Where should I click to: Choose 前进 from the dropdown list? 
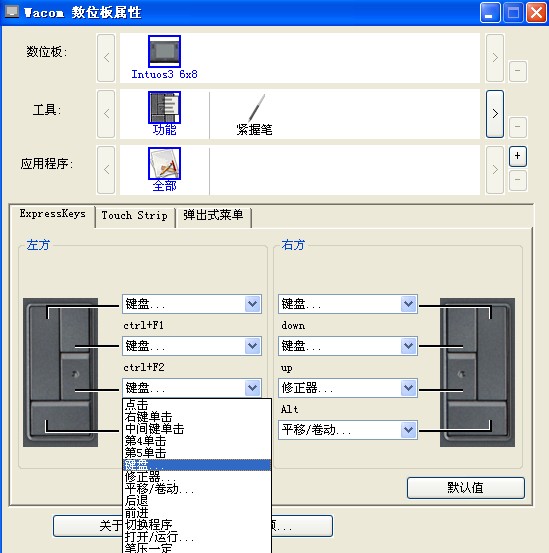tap(197, 513)
